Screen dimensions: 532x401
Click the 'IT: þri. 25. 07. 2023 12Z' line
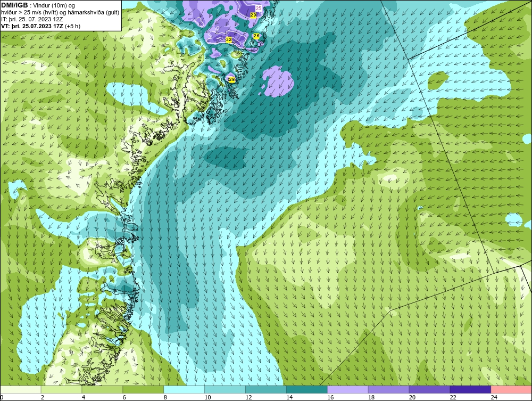[x=32, y=19]
